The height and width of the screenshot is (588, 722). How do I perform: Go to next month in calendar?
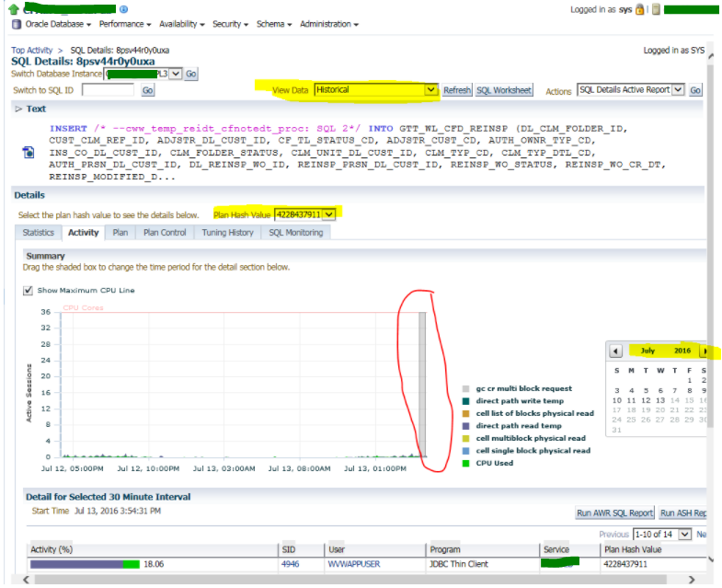(705, 352)
